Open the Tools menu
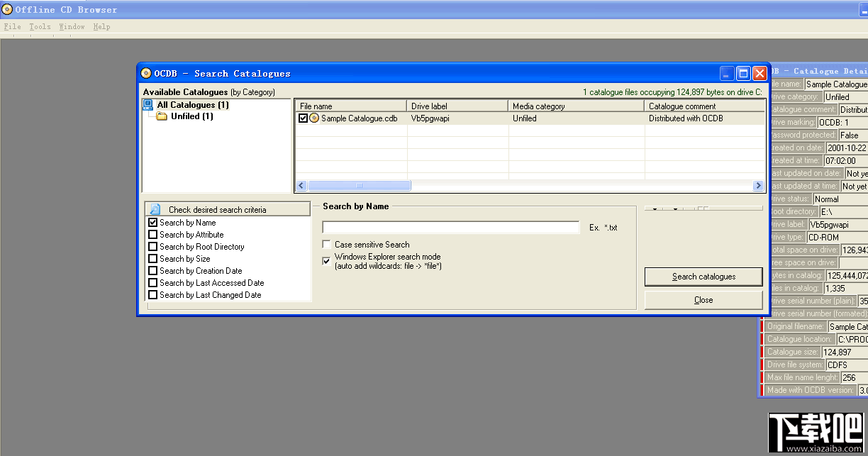The height and width of the screenshot is (456, 868). pos(39,26)
